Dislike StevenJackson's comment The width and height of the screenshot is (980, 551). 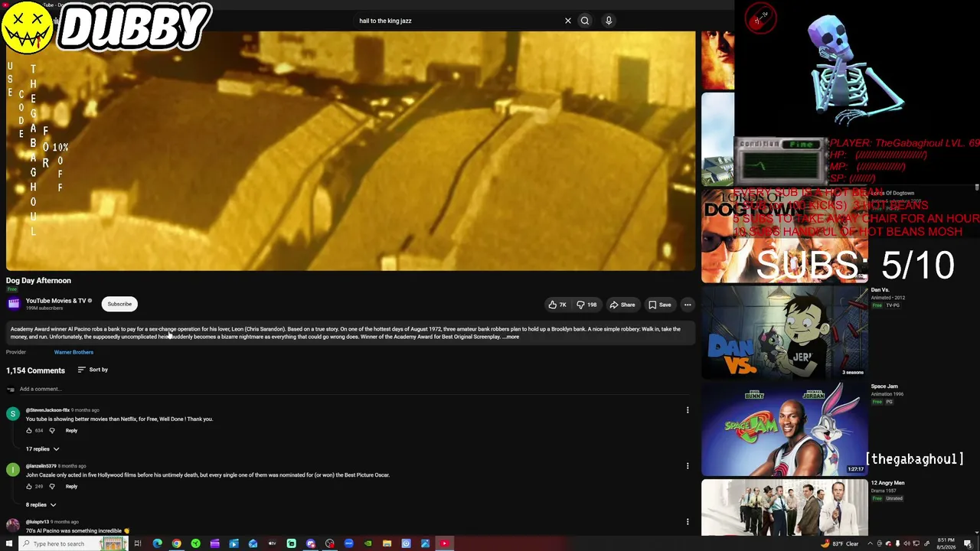click(x=52, y=431)
